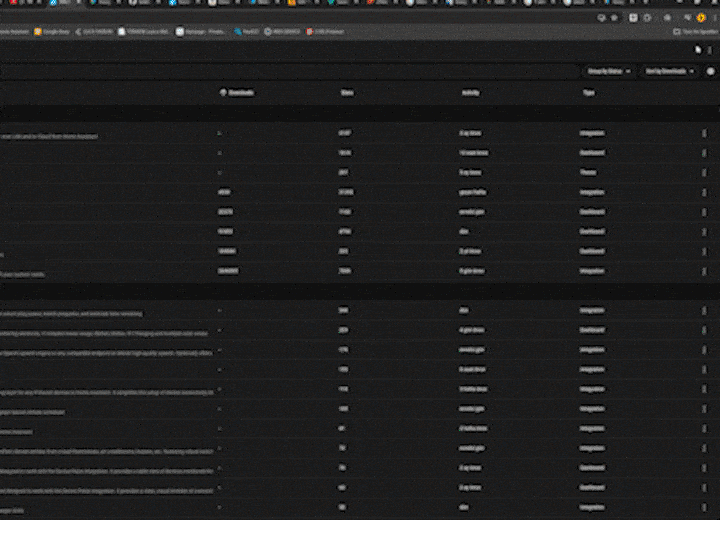720x540 pixels.
Task: Open the Group by Status dropdown
Action: (x=608, y=71)
